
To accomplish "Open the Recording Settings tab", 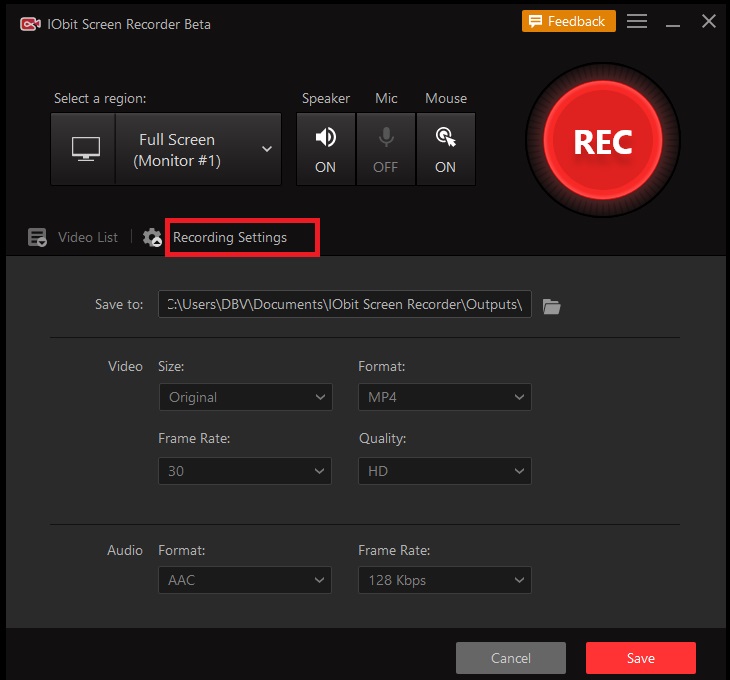I will [x=230, y=237].
